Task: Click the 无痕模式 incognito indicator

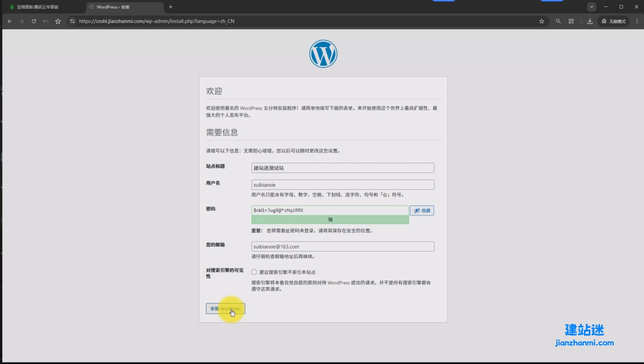Action: pos(613,21)
